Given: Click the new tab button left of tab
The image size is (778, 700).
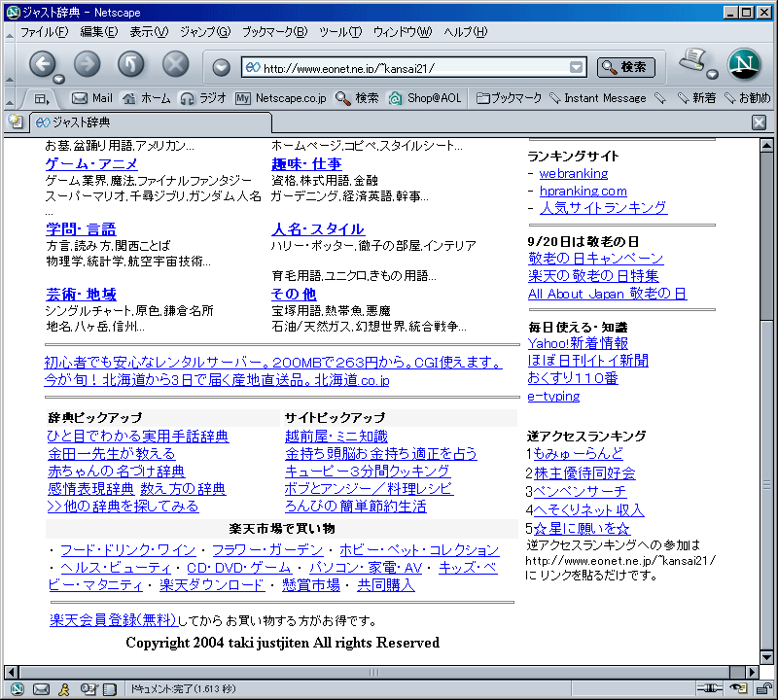Looking at the screenshot, I should 16,122.
